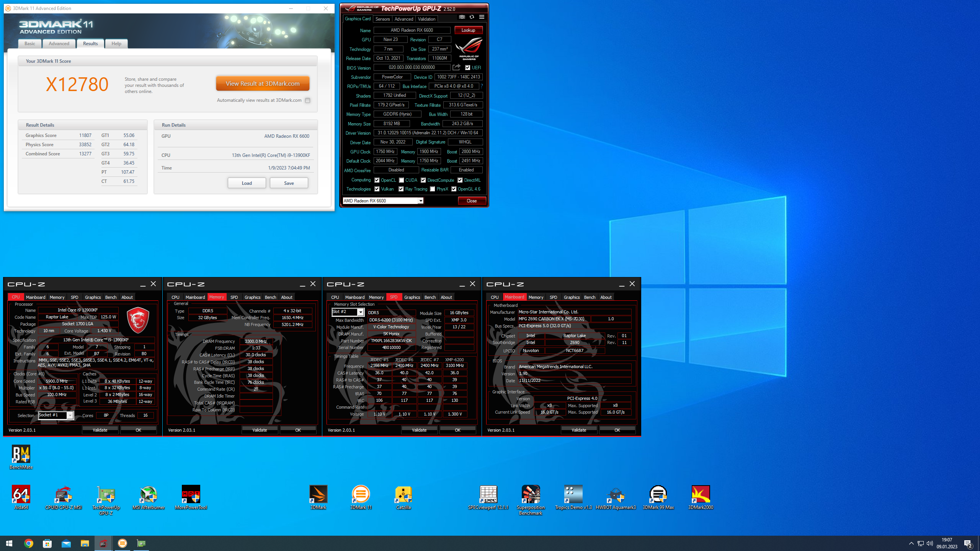Open MorePowerTool desktop icon

click(191, 497)
